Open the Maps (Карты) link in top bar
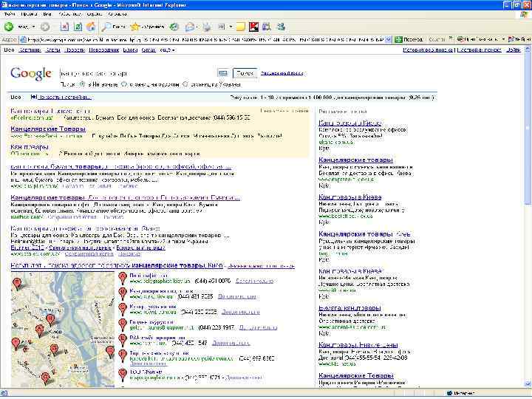The image size is (532, 399). click(x=52, y=50)
